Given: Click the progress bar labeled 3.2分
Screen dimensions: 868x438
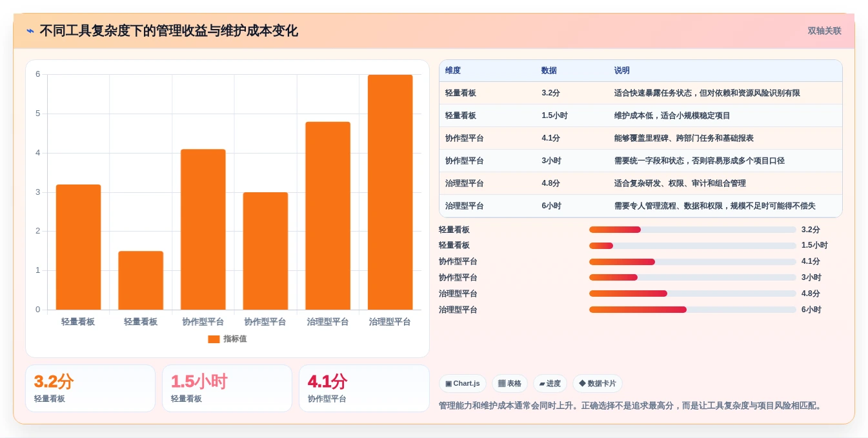Looking at the screenshot, I should 692,230.
